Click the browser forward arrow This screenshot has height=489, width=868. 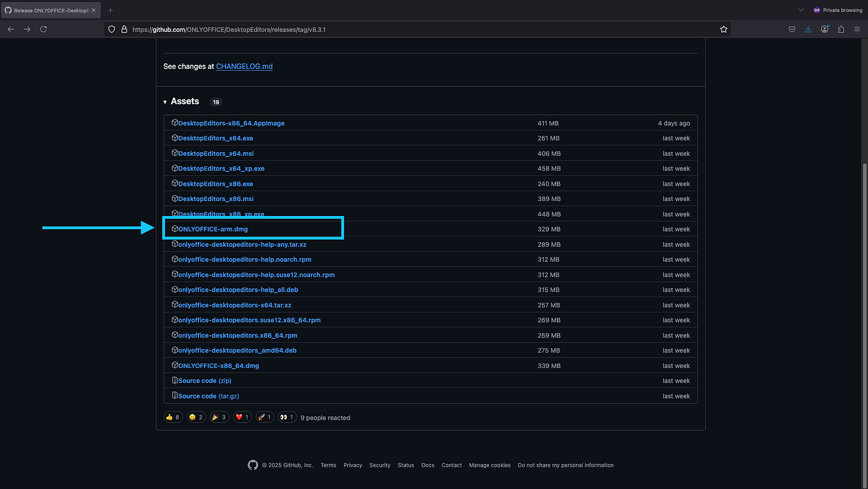27,29
